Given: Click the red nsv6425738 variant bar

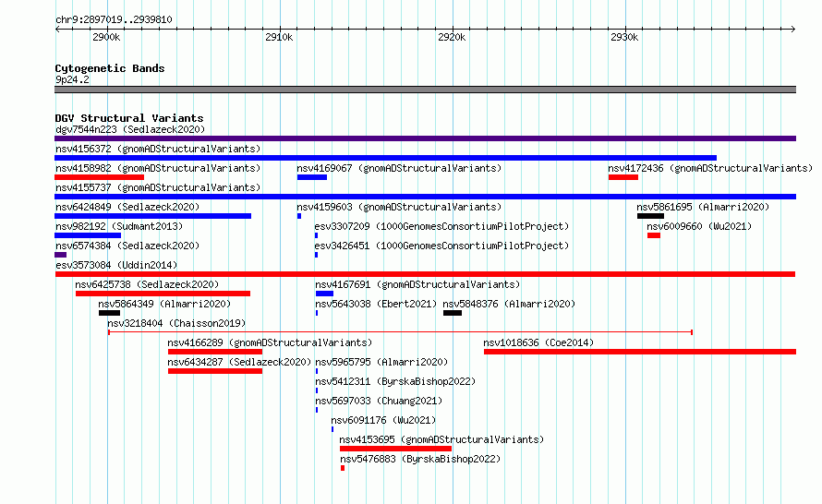Looking at the screenshot, I should [x=163, y=294].
